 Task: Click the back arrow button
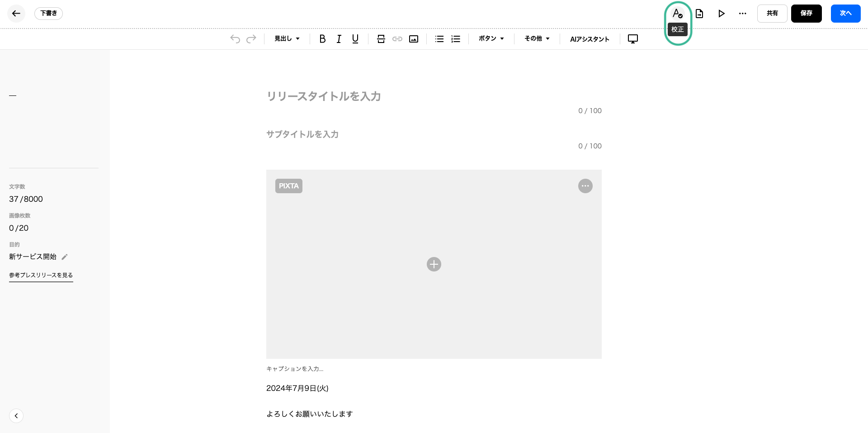tap(16, 14)
